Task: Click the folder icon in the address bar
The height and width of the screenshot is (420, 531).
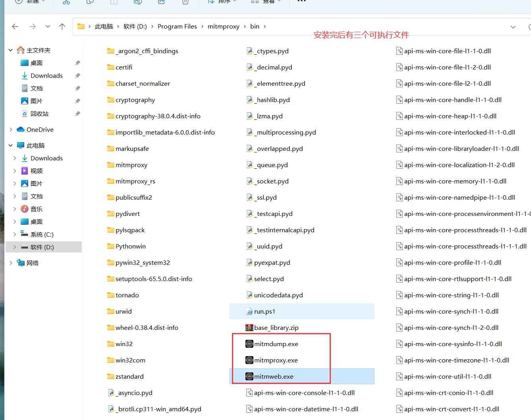Action: click(81, 26)
